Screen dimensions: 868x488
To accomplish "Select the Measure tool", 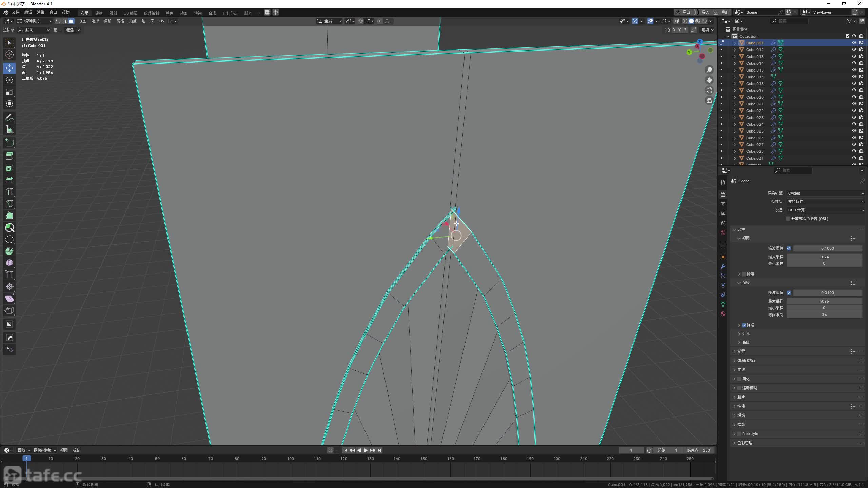I will pos(9,129).
